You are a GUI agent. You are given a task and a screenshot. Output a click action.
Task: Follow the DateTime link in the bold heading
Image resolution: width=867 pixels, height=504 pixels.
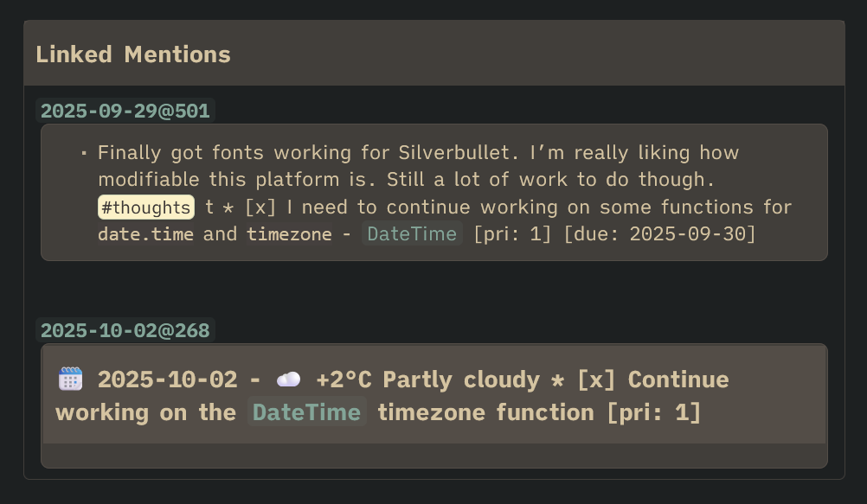click(306, 412)
